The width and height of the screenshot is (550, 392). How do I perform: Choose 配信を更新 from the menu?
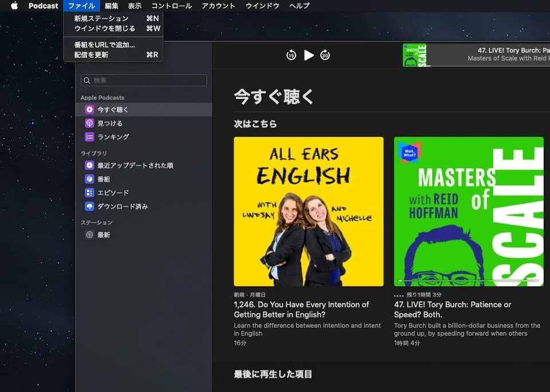click(113, 54)
